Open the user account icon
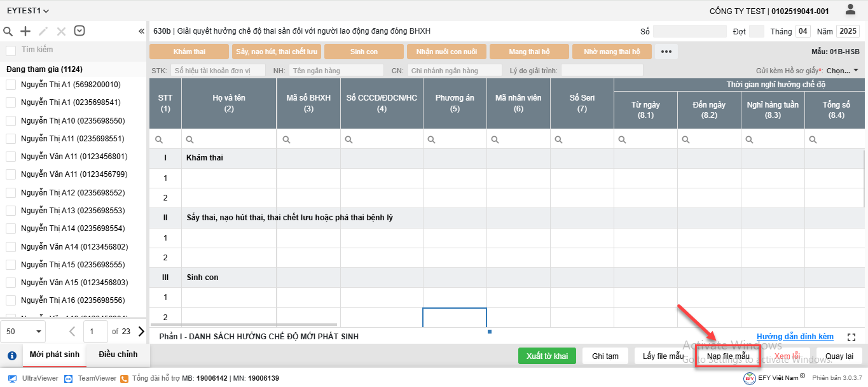The image size is (868, 387). click(850, 10)
